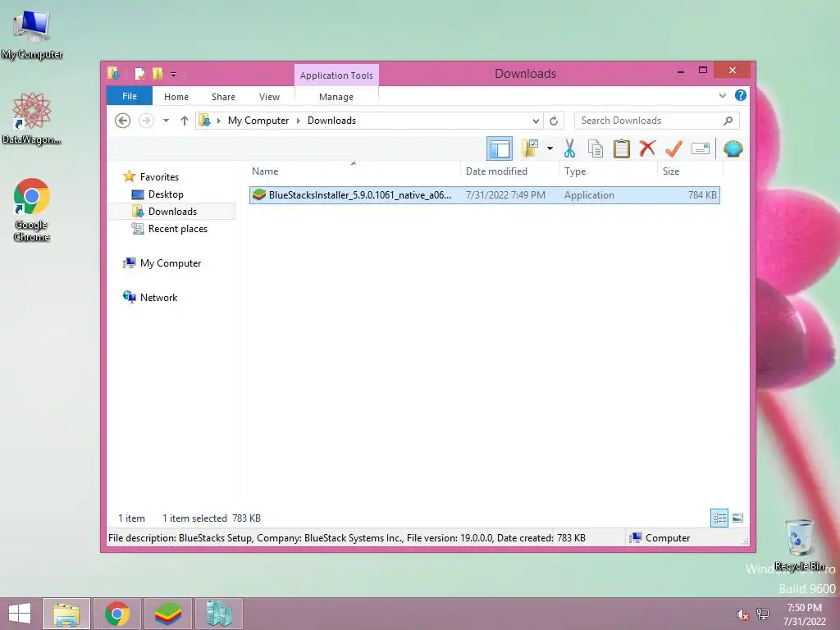Click the Windows Start button

(20, 614)
